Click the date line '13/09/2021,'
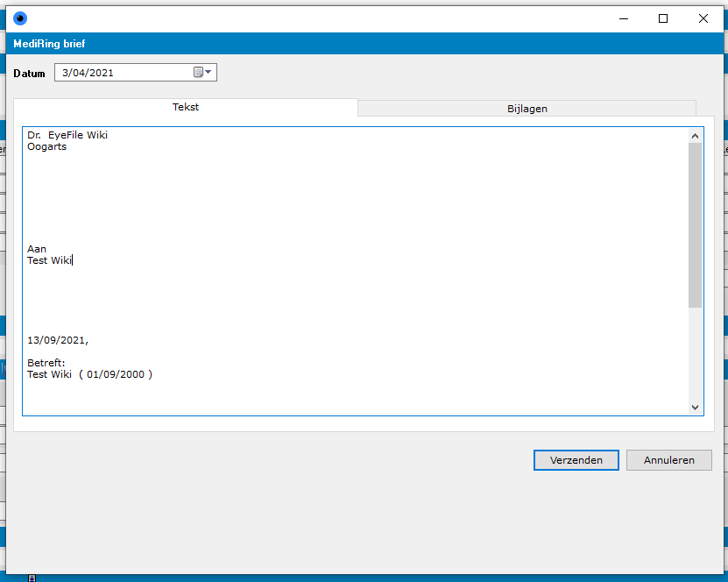 58,340
